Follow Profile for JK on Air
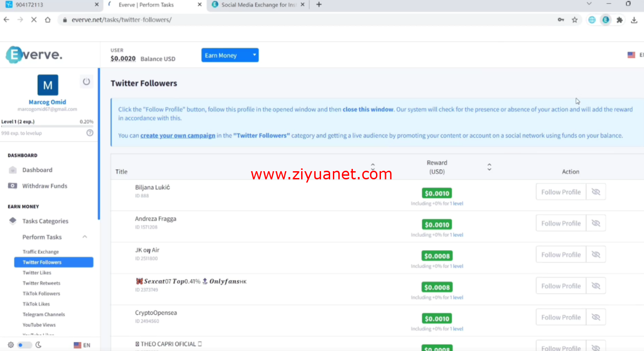The image size is (644, 351). pos(561,255)
